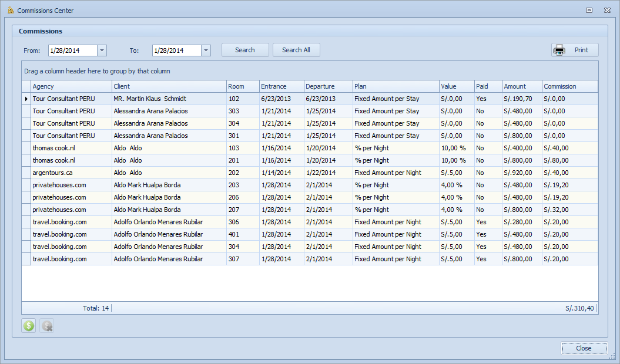Select the first row's arrow indicator
620x364 pixels.
(26, 99)
